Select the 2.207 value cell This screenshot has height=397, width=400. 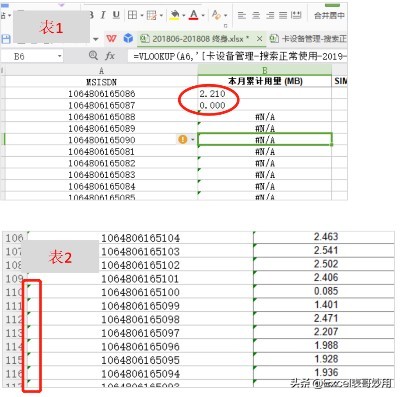[324, 332]
